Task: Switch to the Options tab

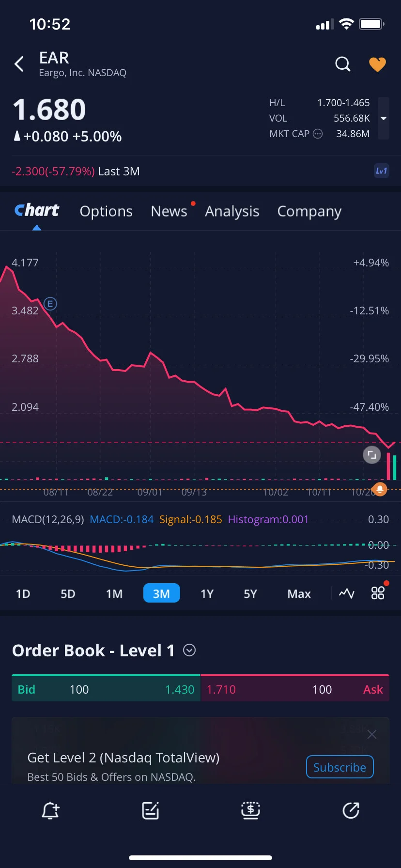Action: coord(106,211)
